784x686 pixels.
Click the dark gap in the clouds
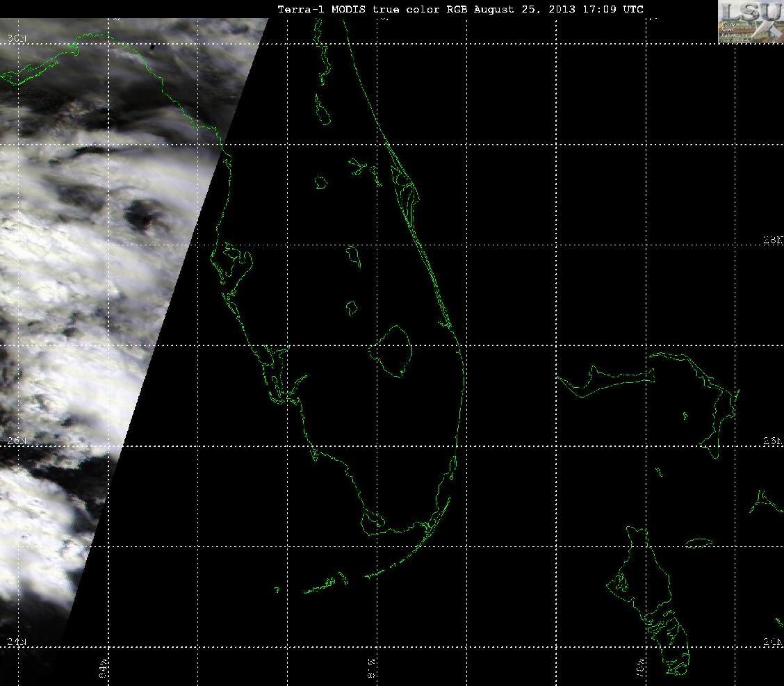click(142, 216)
